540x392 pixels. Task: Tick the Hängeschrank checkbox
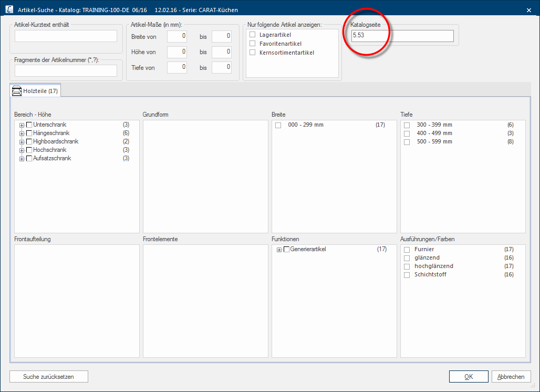point(29,133)
